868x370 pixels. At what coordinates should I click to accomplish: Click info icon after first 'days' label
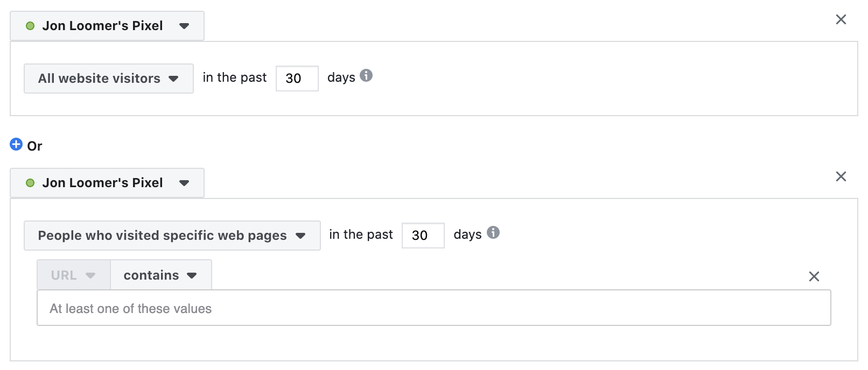point(366,75)
